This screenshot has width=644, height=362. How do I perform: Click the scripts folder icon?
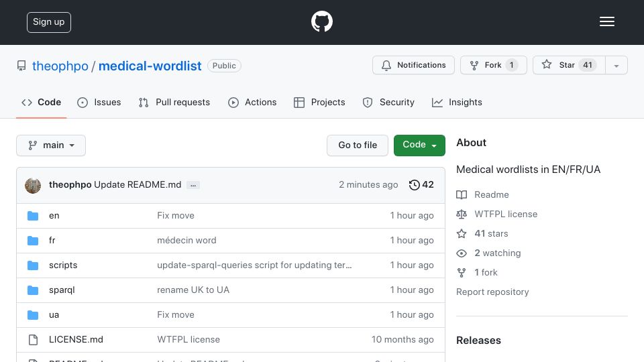click(33, 265)
